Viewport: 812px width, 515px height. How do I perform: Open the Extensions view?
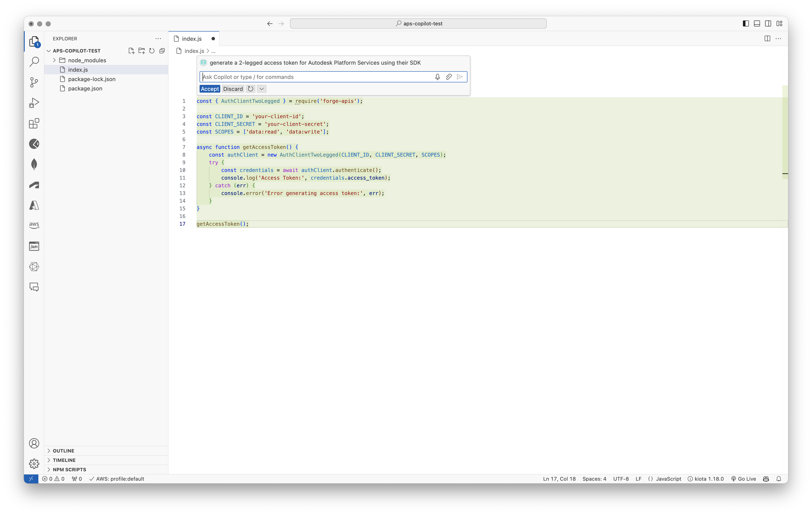(x=34, y=124)
